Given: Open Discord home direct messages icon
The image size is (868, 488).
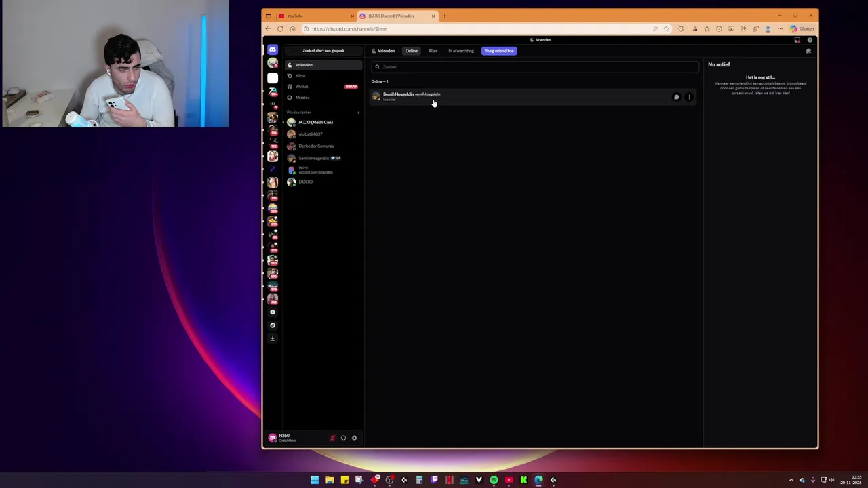Looking at the screenshot, I should (273, 49).
